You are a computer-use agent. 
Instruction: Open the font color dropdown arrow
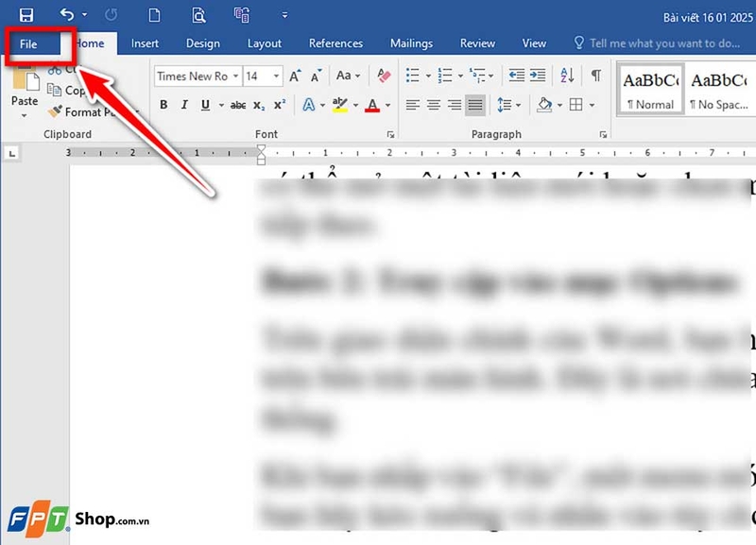pyautogui.click(x=388, y=105)
